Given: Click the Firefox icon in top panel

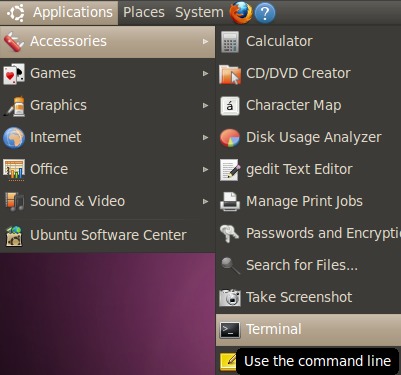Looking at the screenshot, I should point(240,13).
